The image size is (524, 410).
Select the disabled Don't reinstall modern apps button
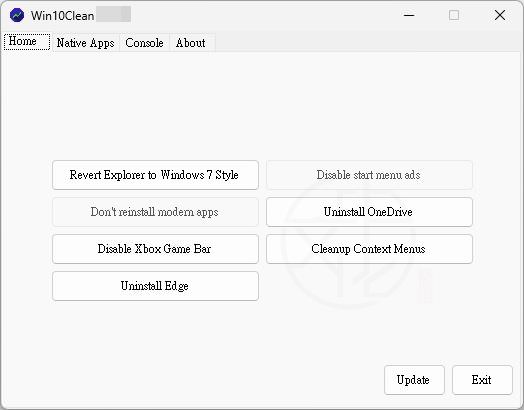[155, 212]
